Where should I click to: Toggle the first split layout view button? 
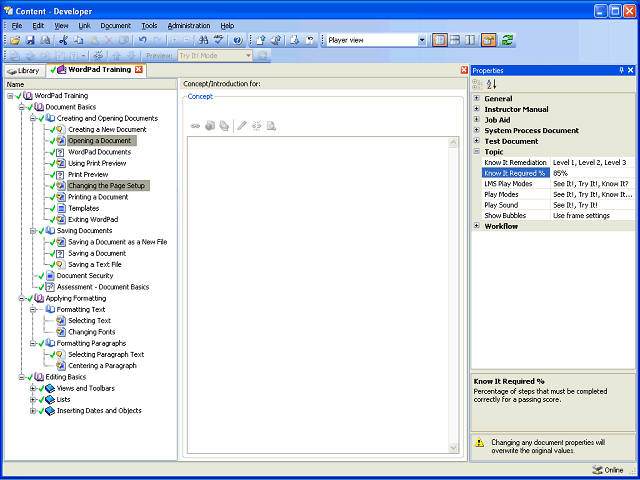click(x=440, y=40)
